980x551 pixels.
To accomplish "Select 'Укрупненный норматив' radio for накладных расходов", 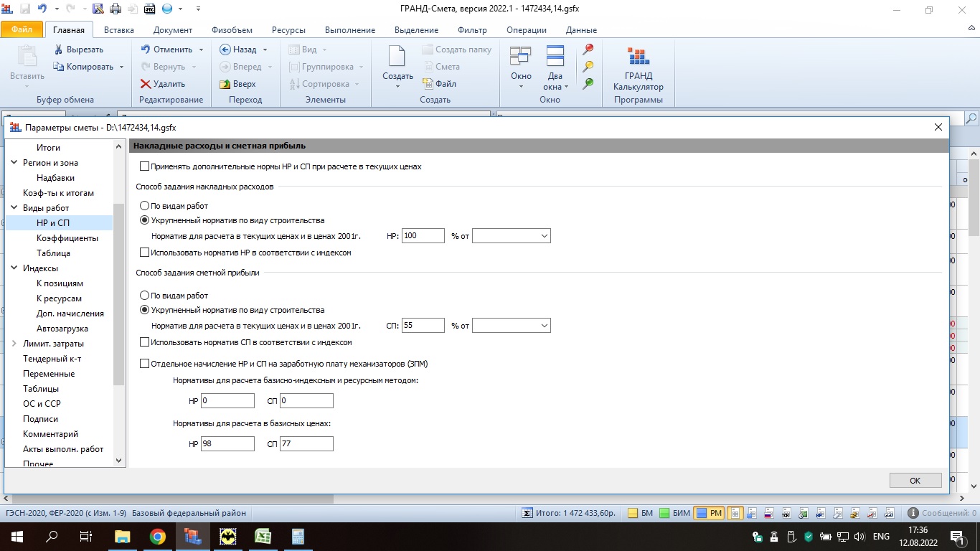I will 145,220.
